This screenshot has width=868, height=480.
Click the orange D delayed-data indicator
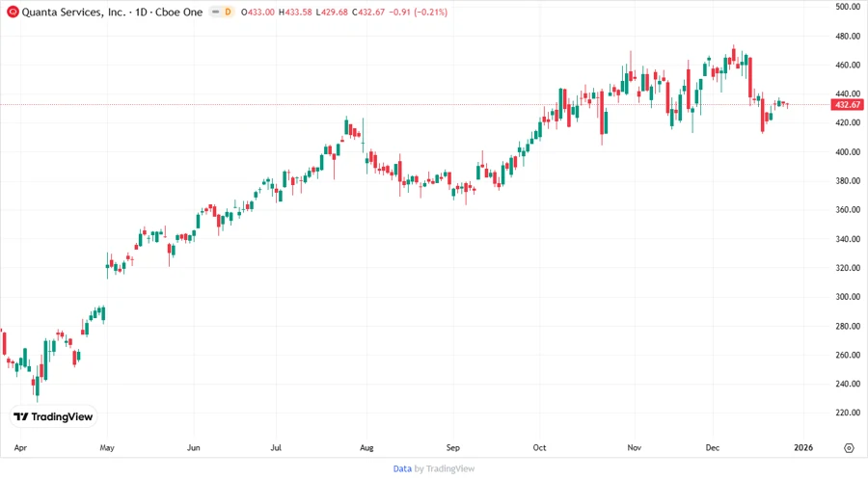(x=228, y=12)
